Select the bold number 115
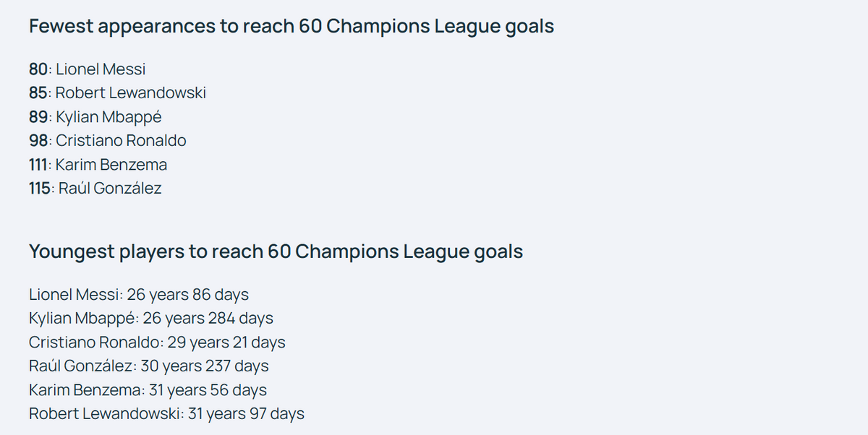Viewport: 868px width, 435px height. (40, 189)
